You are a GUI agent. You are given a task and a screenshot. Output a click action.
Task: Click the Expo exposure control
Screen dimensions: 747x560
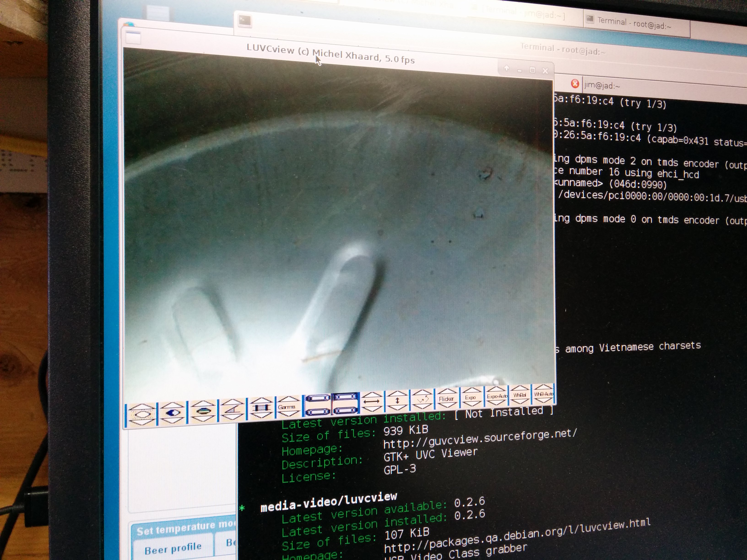pos(470,397)
